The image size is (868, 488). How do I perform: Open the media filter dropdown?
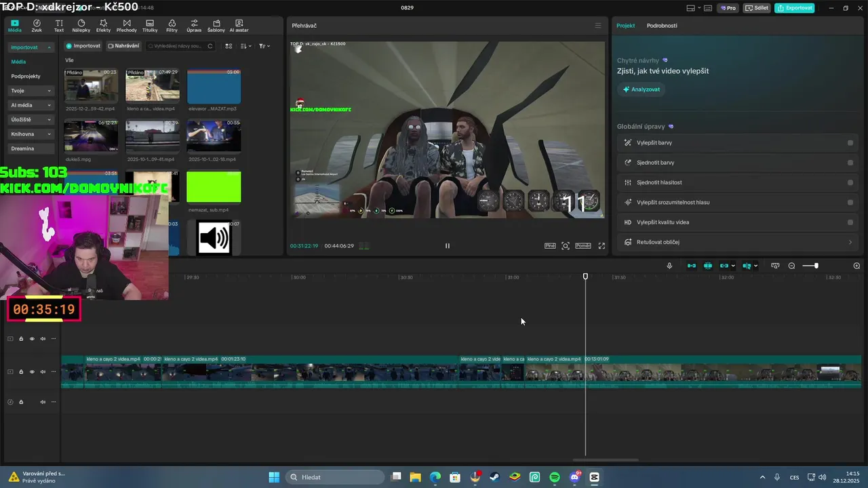tap(264, 46)
